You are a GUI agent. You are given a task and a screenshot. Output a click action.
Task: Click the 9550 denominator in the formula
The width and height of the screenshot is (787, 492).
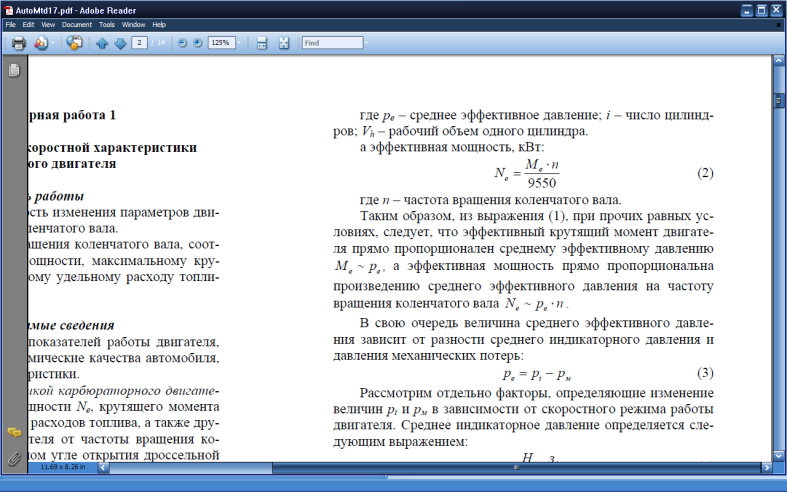tap(542, 183)
